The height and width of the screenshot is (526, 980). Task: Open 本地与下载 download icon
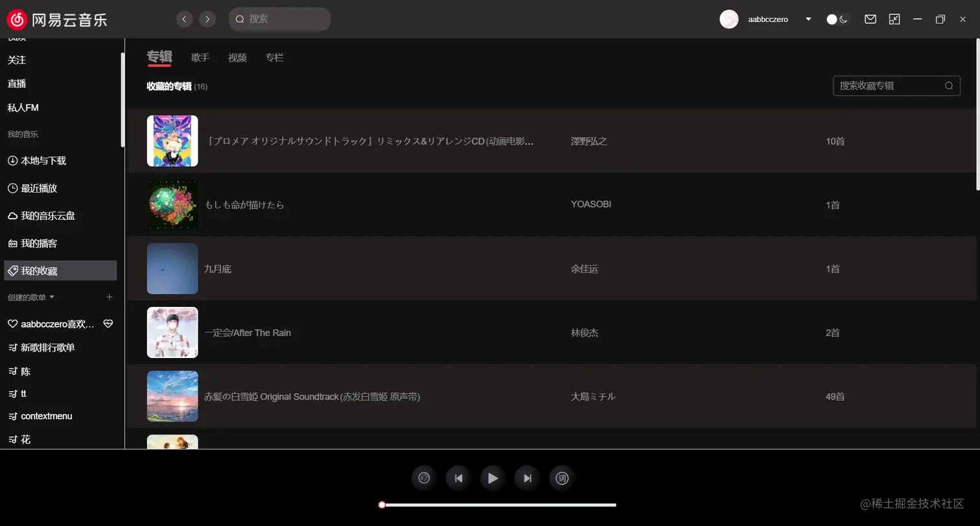point(12,160)
